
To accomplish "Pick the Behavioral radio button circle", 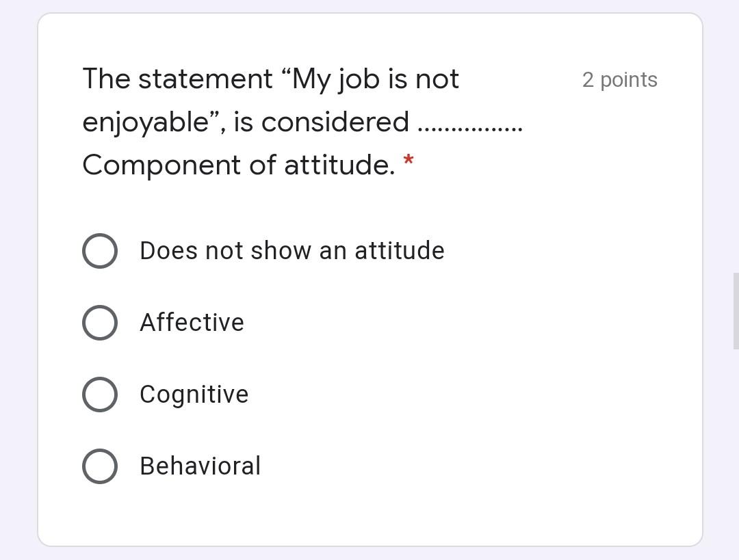I will (x=100, y=466).
